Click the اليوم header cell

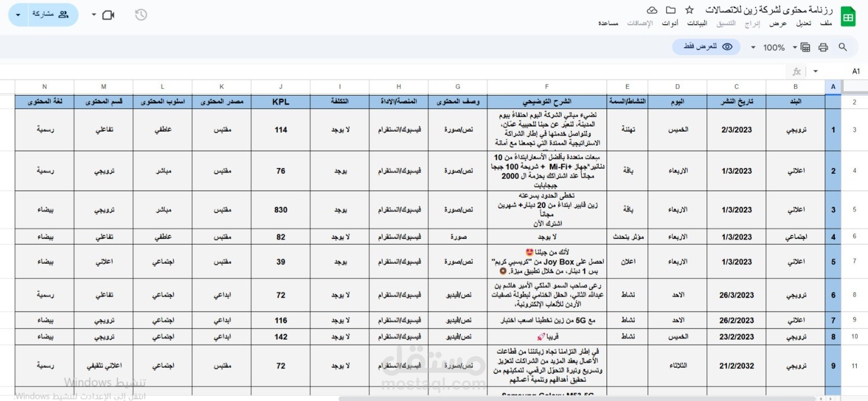[677, 102]
